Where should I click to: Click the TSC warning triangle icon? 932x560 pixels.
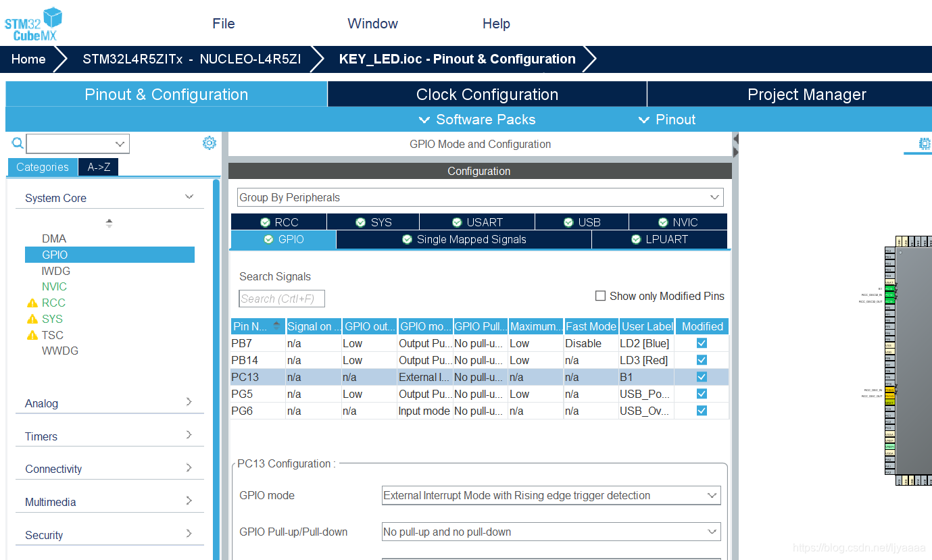click(32, 335)
